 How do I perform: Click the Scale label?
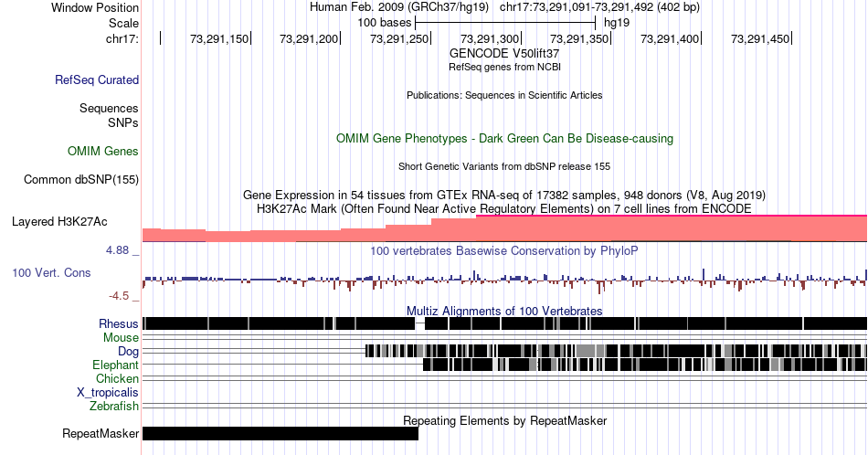[x=123, y=23]
